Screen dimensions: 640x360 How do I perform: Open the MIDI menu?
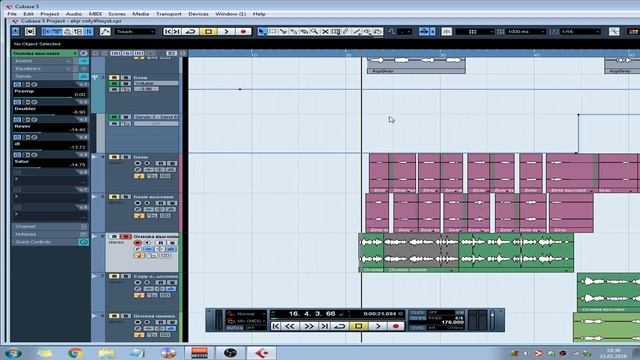(95, 14)
